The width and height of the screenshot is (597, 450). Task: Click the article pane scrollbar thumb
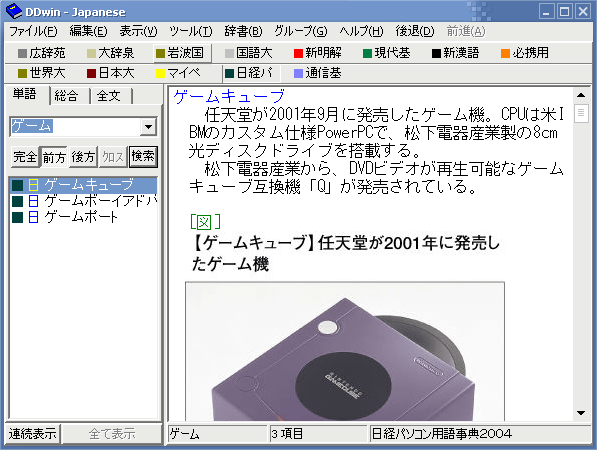point(581,113)
